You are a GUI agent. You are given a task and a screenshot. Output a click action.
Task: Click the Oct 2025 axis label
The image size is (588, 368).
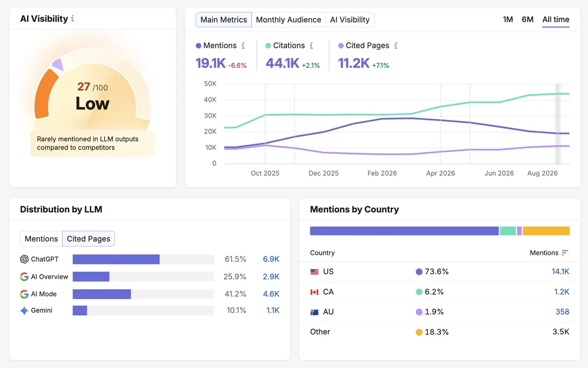click(265, 173)
